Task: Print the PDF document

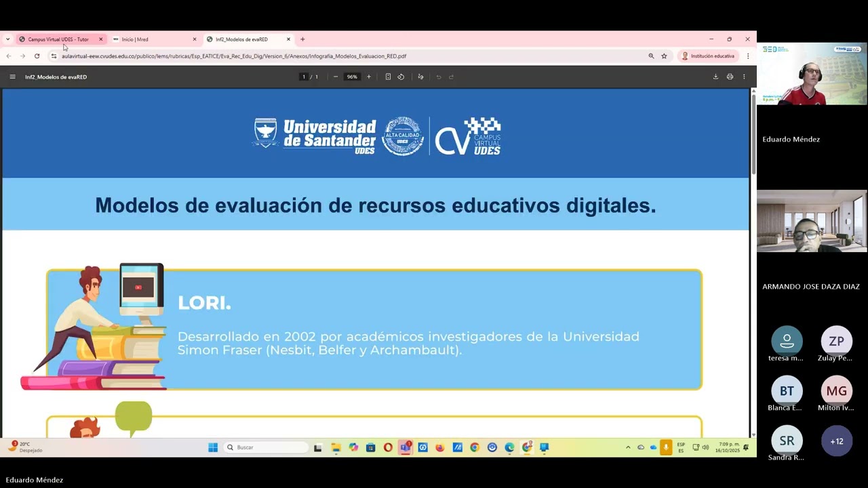Action: click(x=730, y=77)
